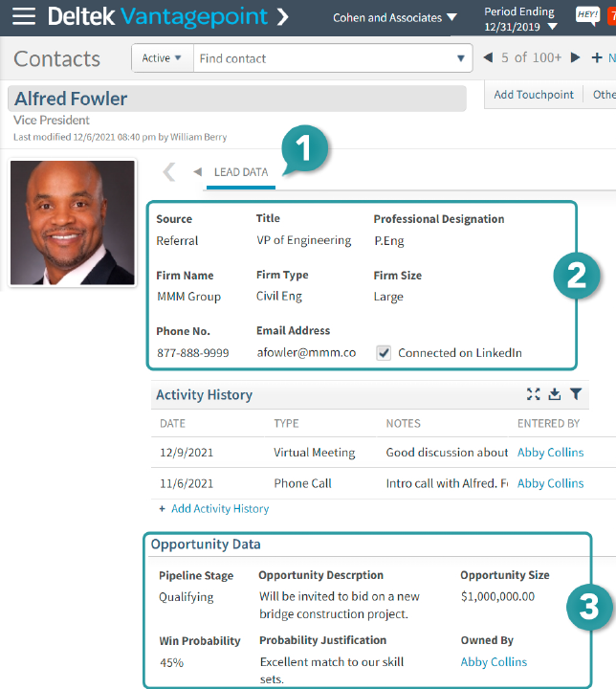Select the LEAD DATA tab

(241, 172)
